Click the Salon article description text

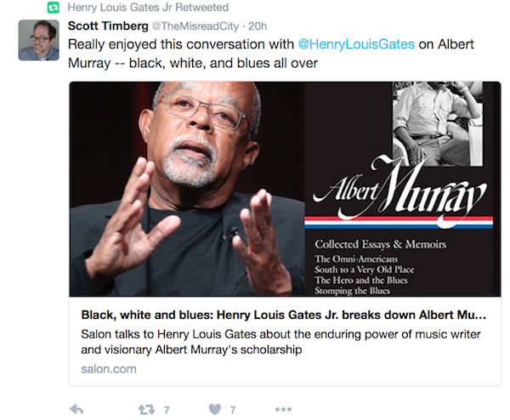[280, 342]
